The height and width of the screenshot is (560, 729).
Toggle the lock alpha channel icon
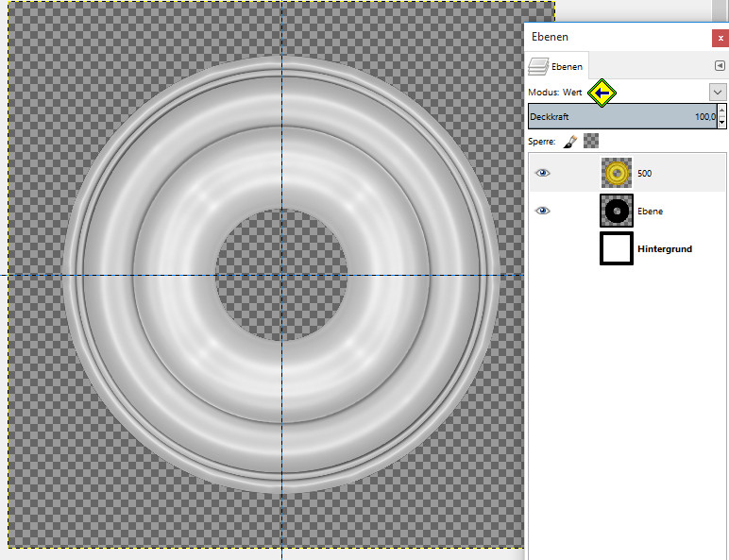pos(591,141)
